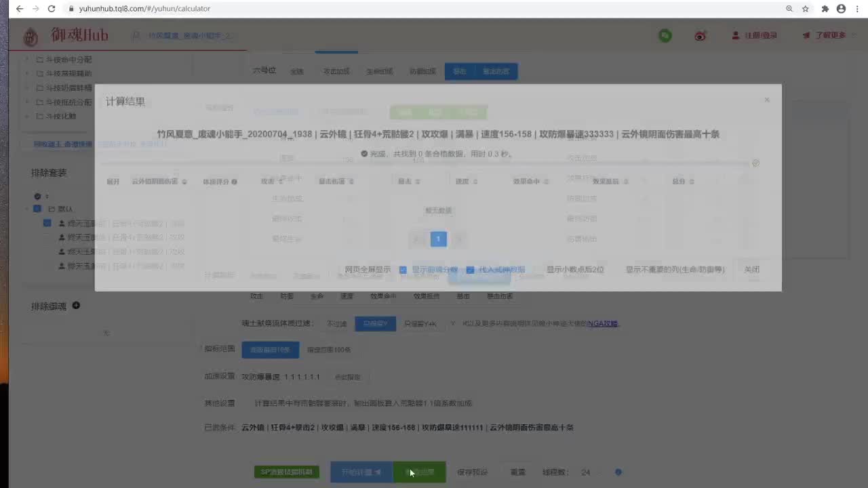Viewport: 868px width, 488px height.
Task: Select 不过滤 filter option
Action: coord(336,323)
